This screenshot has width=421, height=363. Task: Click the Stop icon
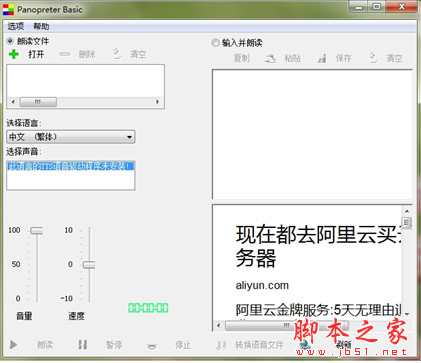coord(152,346)
